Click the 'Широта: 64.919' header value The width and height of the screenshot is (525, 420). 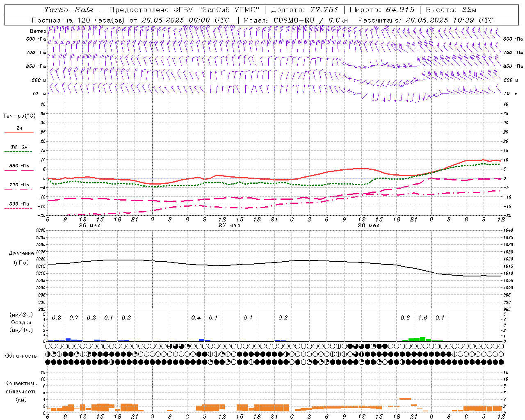(x=382, y=10)
